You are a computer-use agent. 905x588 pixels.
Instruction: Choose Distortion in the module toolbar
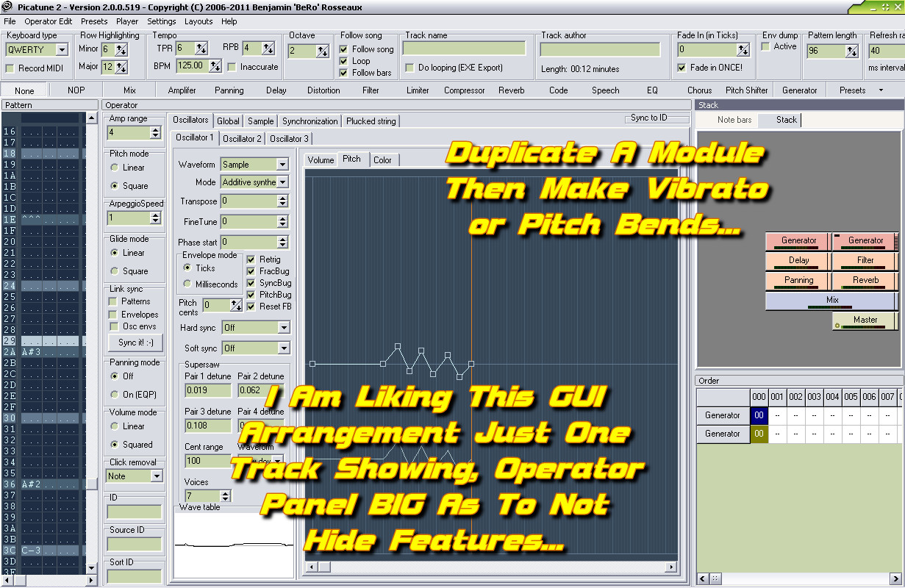click(x=323, y=90)
